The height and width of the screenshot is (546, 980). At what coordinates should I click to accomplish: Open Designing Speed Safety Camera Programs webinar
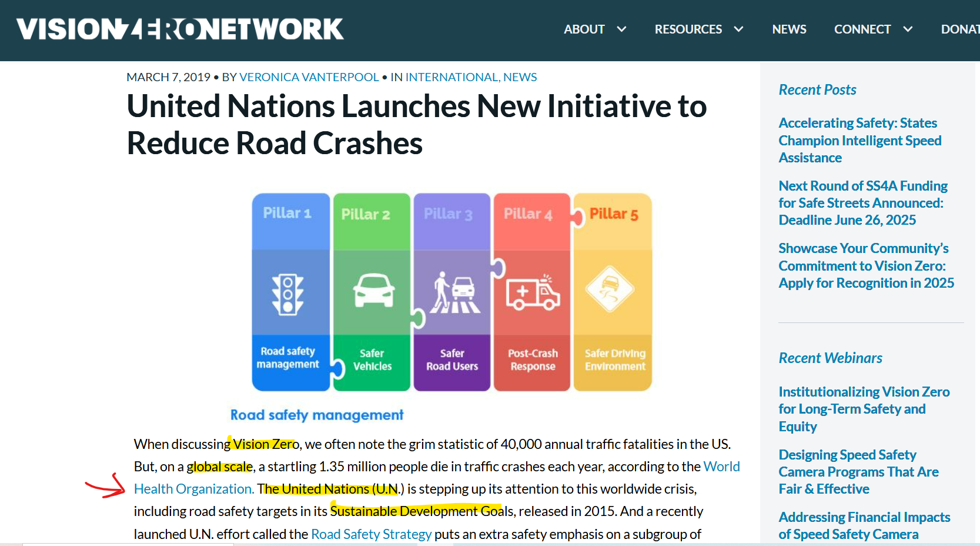click(x=858, y=472)
